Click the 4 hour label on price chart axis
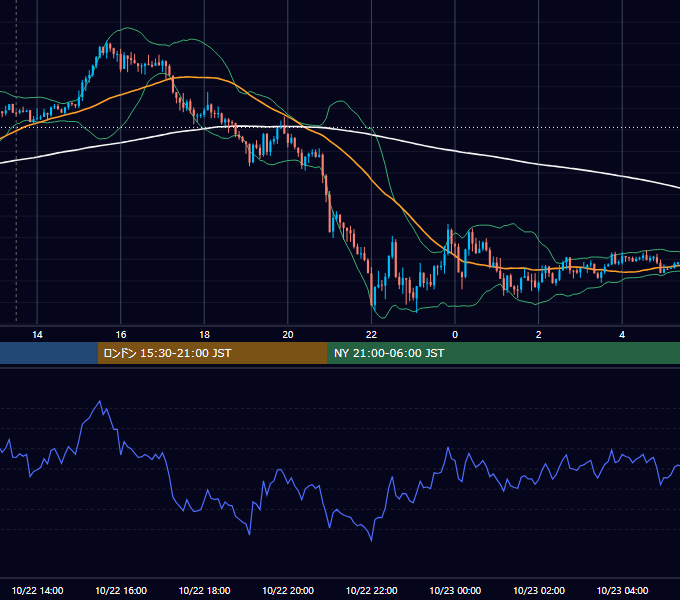 622,335
